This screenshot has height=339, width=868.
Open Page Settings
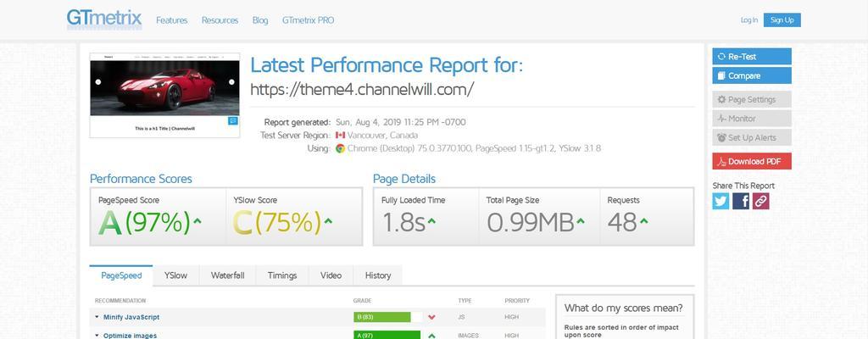click(x=752, y=100)
